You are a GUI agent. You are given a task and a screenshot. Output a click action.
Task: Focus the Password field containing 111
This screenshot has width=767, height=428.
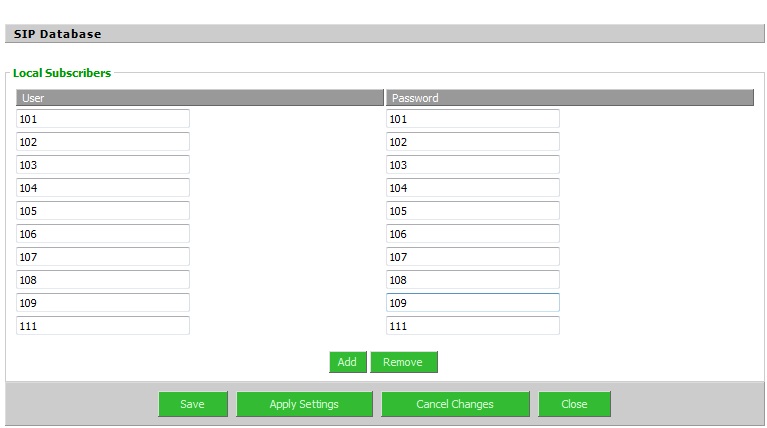pyautogui.click(x=473, y=326)
